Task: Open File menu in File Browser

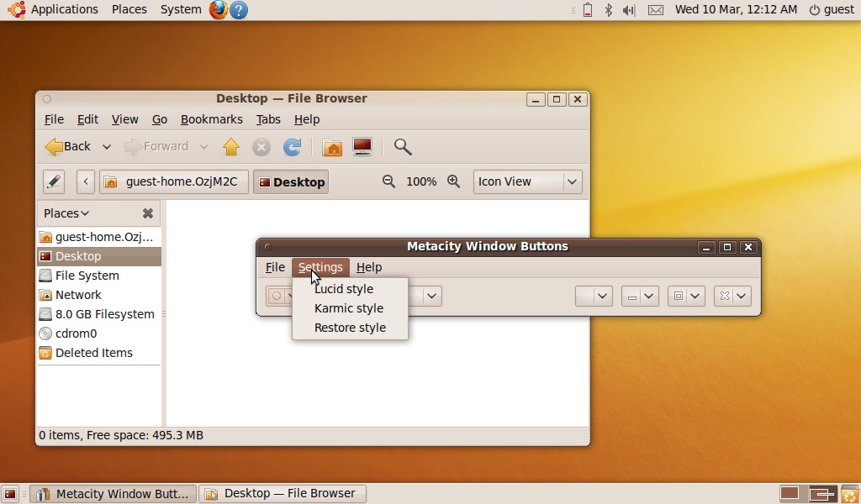Action: [x=54, y=119]
